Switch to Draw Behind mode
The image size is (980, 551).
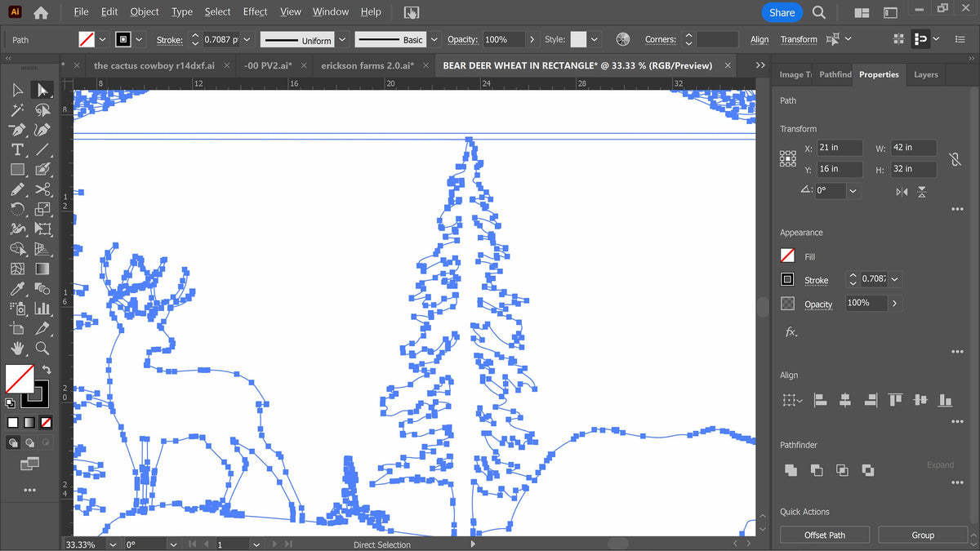click(x=29, y=442)
